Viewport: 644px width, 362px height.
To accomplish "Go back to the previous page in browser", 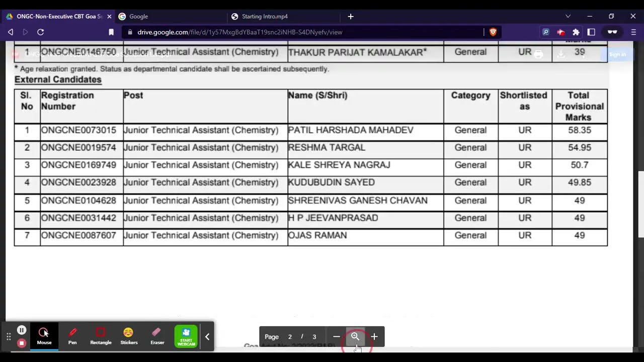I will tap(11, 32).
